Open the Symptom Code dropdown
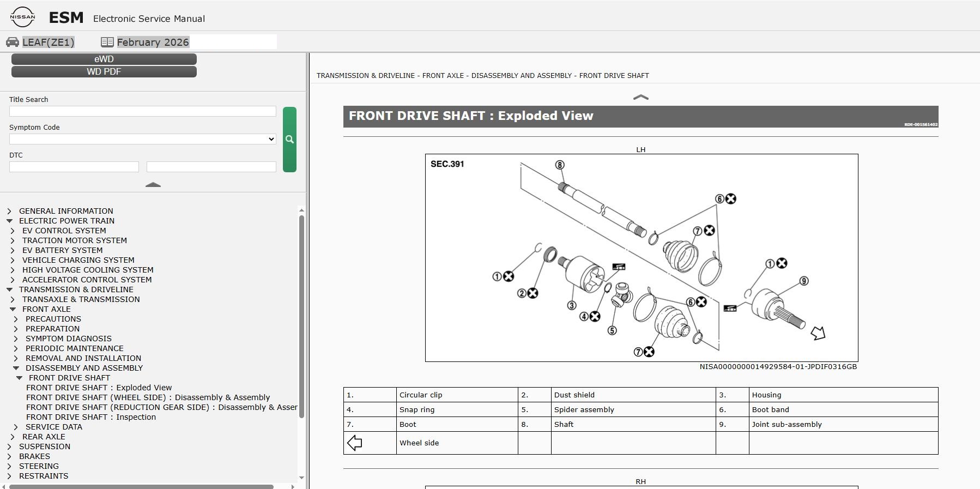This screenshot has height=489, width=980. [143, 139]
